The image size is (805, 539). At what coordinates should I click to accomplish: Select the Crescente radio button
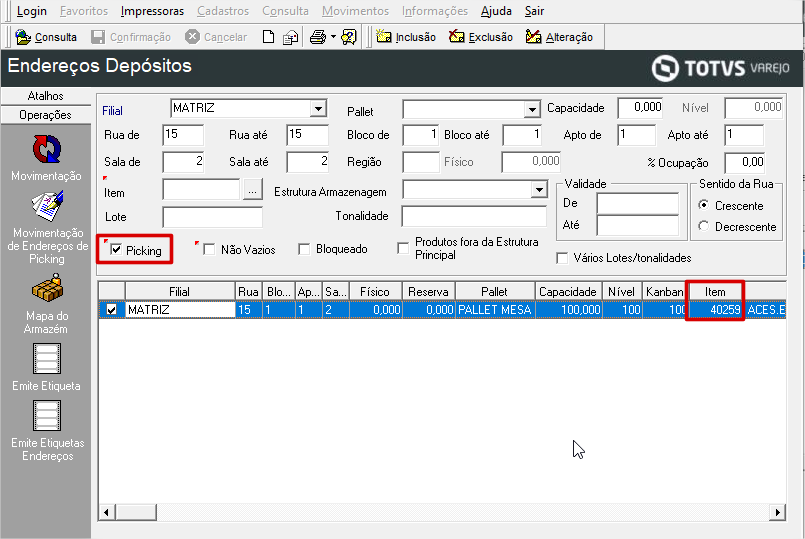tap(703, 205)
